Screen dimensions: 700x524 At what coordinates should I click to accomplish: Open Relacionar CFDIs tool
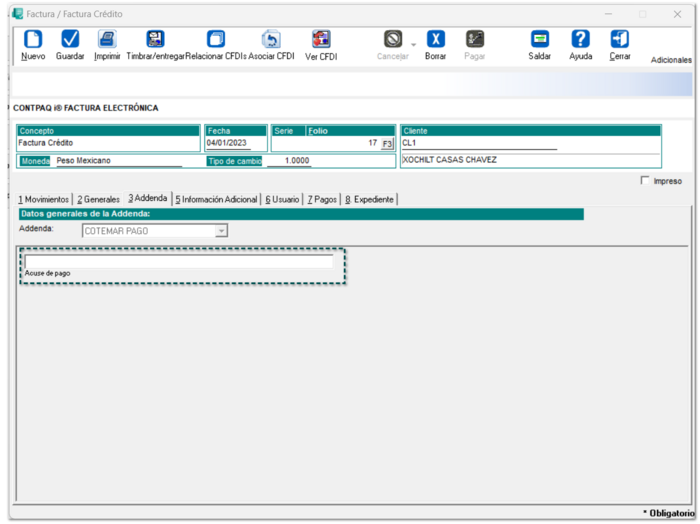[x=215, y=40]
